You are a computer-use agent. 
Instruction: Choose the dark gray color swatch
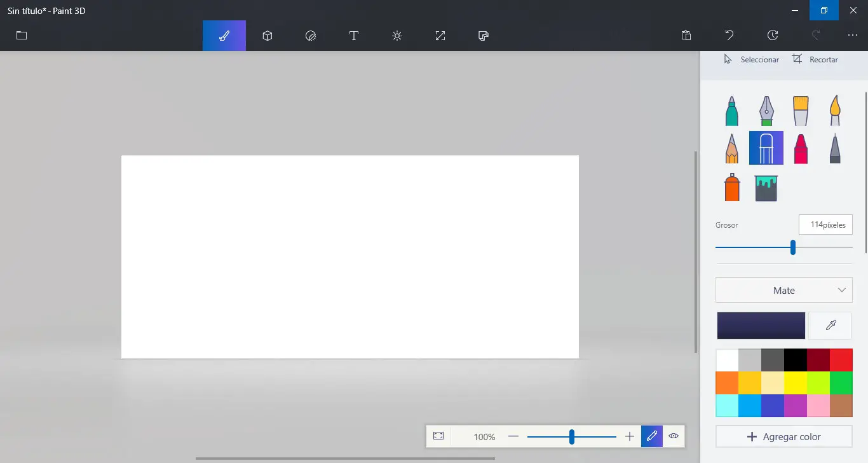[x=773, y=360]
